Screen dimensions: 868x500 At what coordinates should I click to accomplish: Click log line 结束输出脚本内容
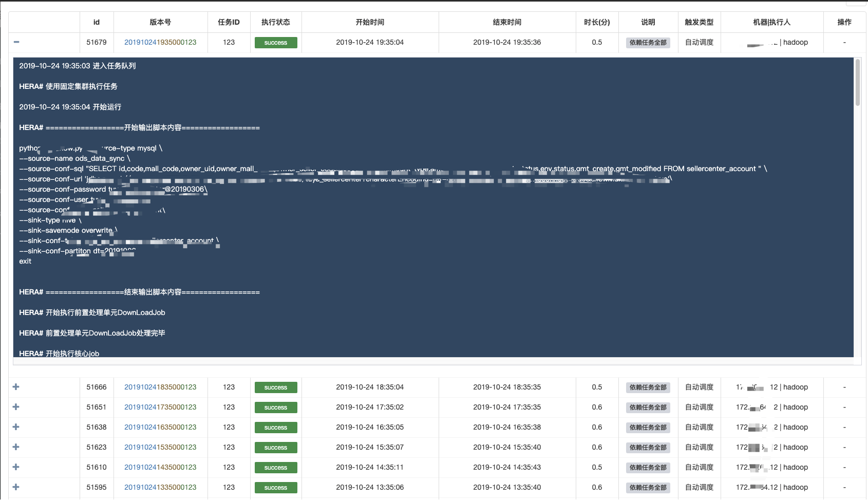tap(139, 292)
